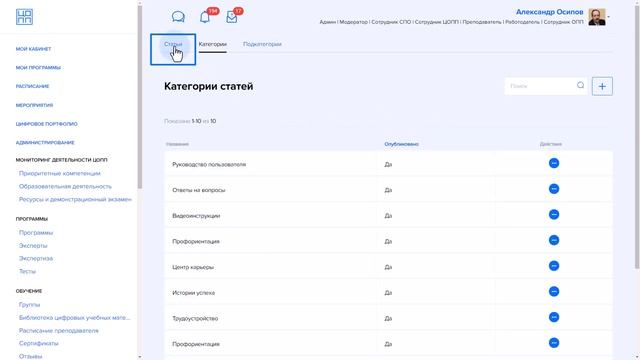Screen dimensions: 640x360
Task: Go to Сертификаты in the sidebar
Action: pyautogui.click(x=39, y=343)
